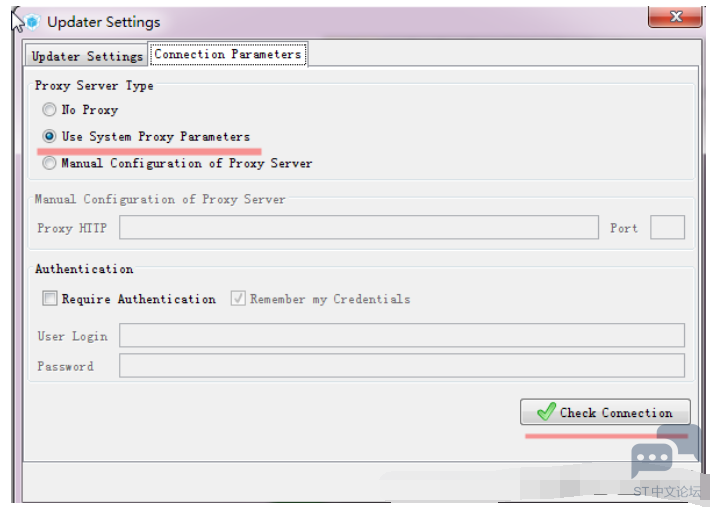Screen dimensions: 710x507
Task: Click the blue cube application icon in title bar
Action: pyautogui.click(x=33, y=22)
